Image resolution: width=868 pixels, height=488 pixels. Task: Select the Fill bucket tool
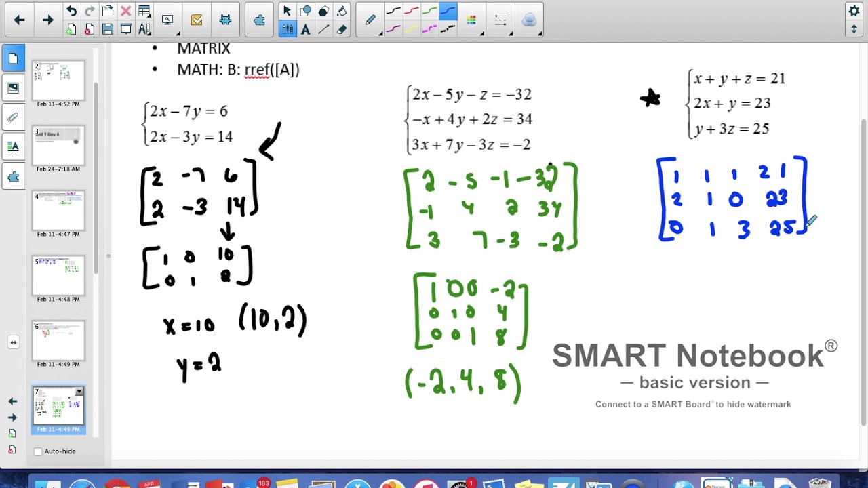coord(342,12)
